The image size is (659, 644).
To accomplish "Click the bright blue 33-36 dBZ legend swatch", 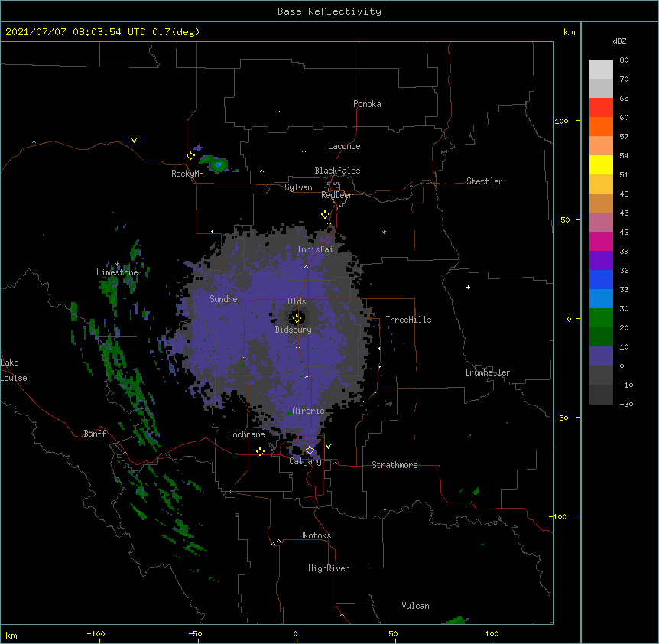I will [601, 279].
